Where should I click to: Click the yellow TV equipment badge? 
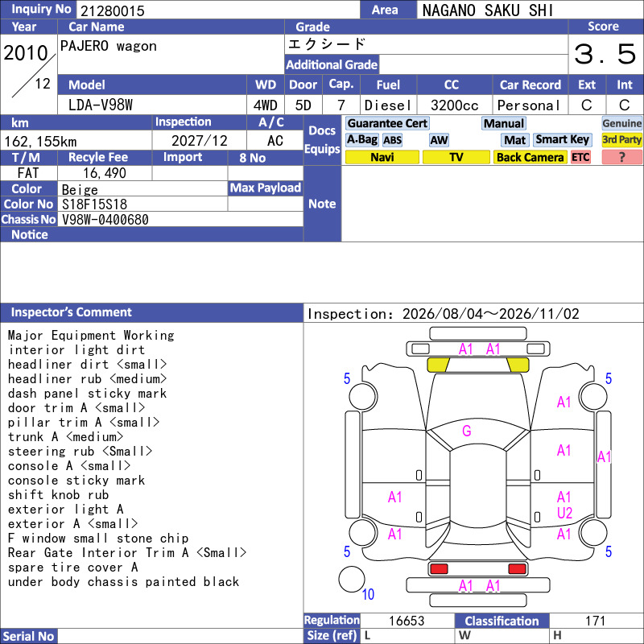pos(456,157)
